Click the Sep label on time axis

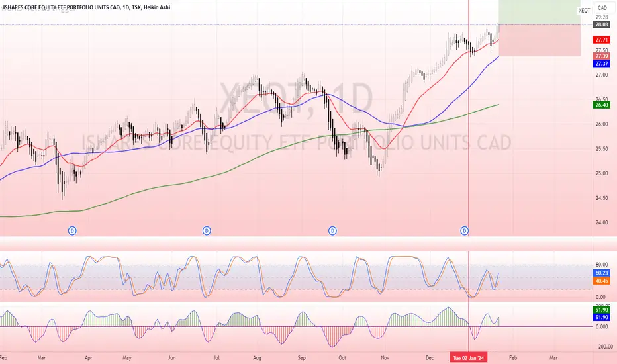click(x=301, y=357)
